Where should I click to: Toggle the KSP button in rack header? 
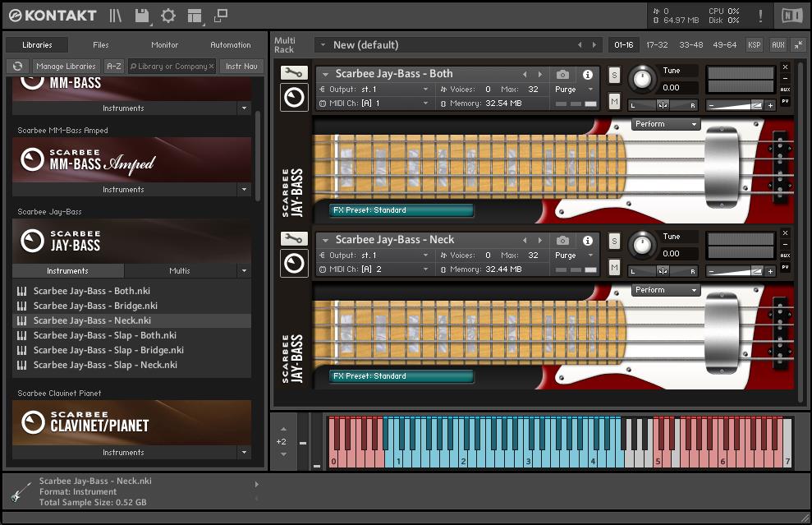[754, 45]
